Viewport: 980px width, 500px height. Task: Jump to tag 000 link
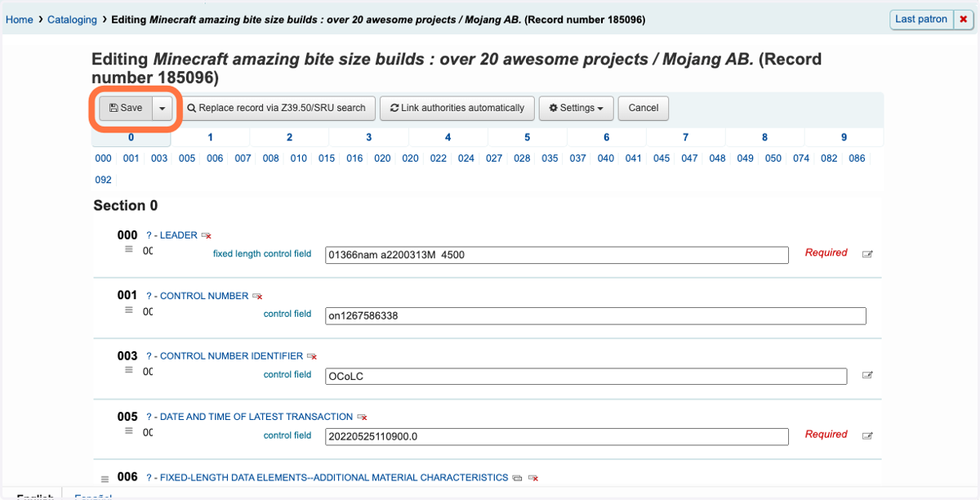tap(104, 158)
